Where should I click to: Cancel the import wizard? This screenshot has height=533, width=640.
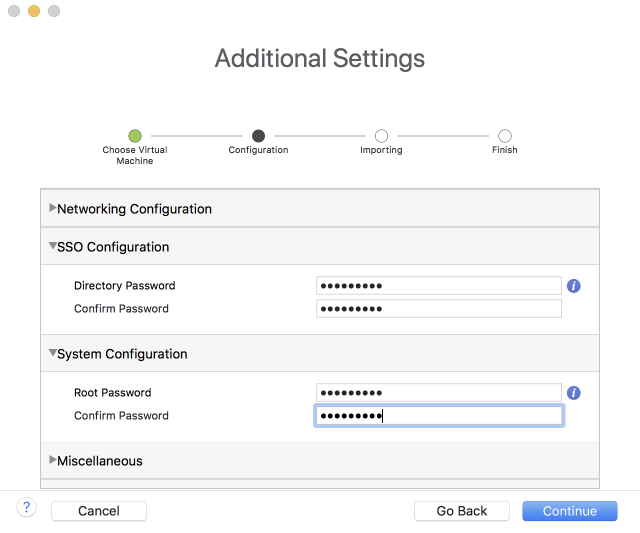pyautogui.click(x=99, y=511)
